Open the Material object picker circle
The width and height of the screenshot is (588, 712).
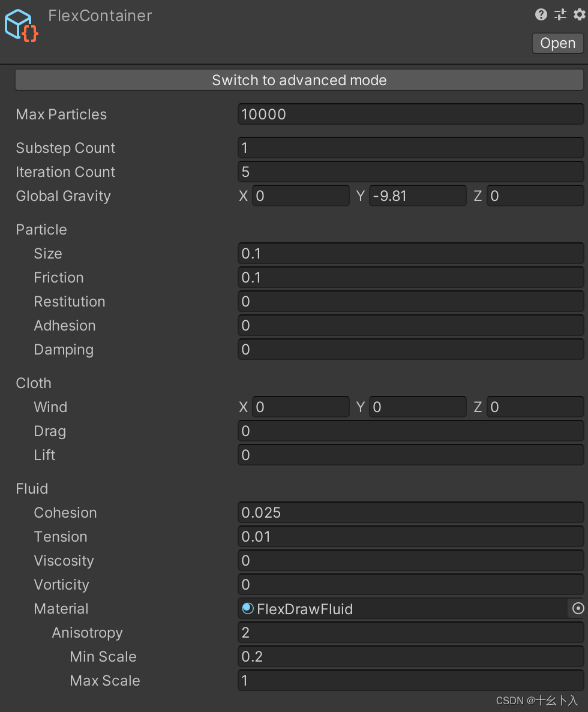578,609
